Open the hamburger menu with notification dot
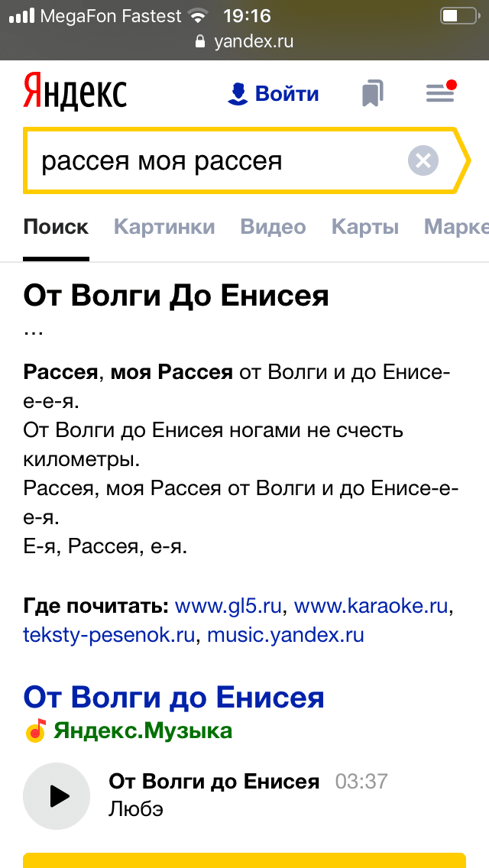Viewport: 489px width, 868px height. pos(441,92)
